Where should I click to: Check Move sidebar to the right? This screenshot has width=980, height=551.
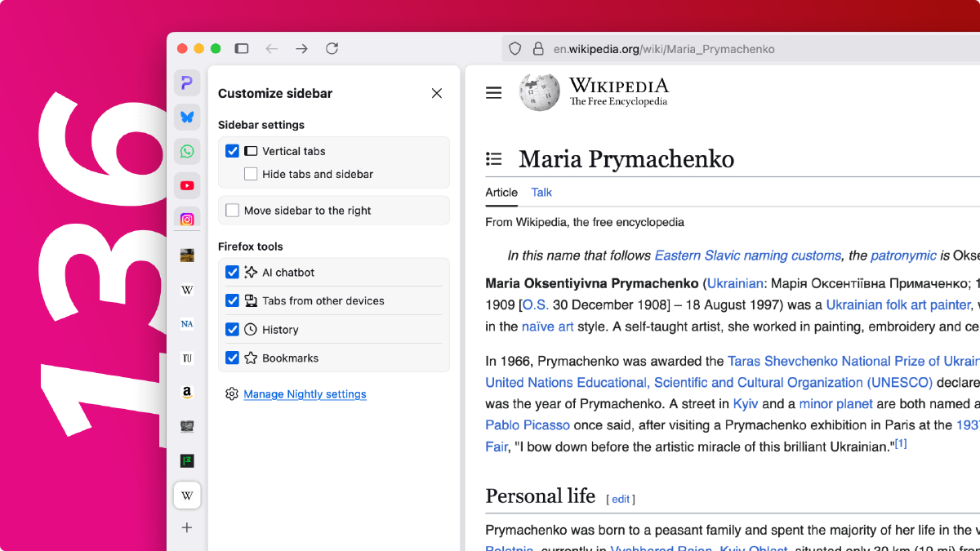click(x=232, y=211)
